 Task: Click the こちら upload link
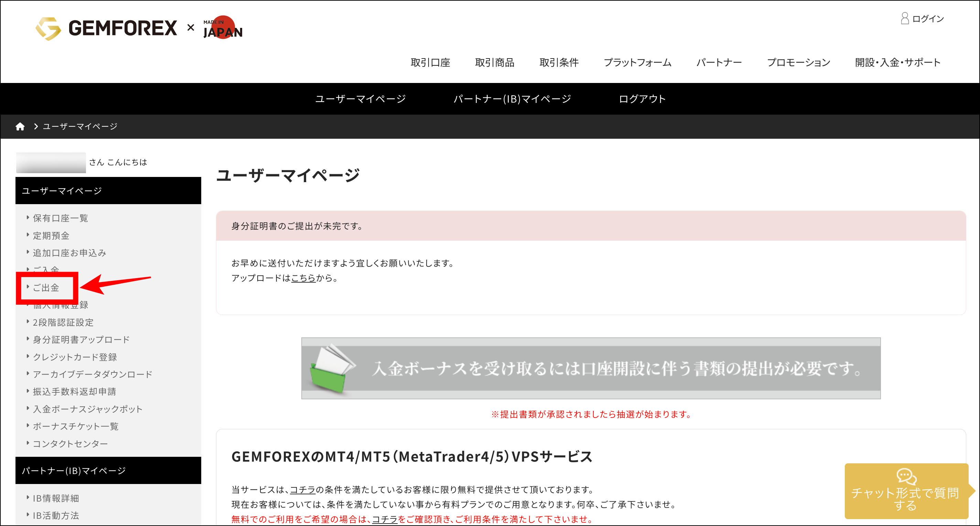point(303,278)
